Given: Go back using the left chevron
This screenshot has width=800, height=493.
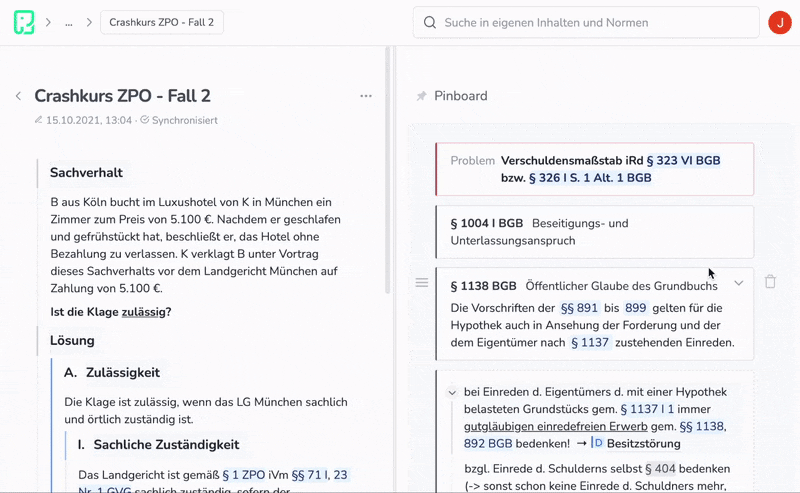Looking at the screenshot, I should pos(18,96).
